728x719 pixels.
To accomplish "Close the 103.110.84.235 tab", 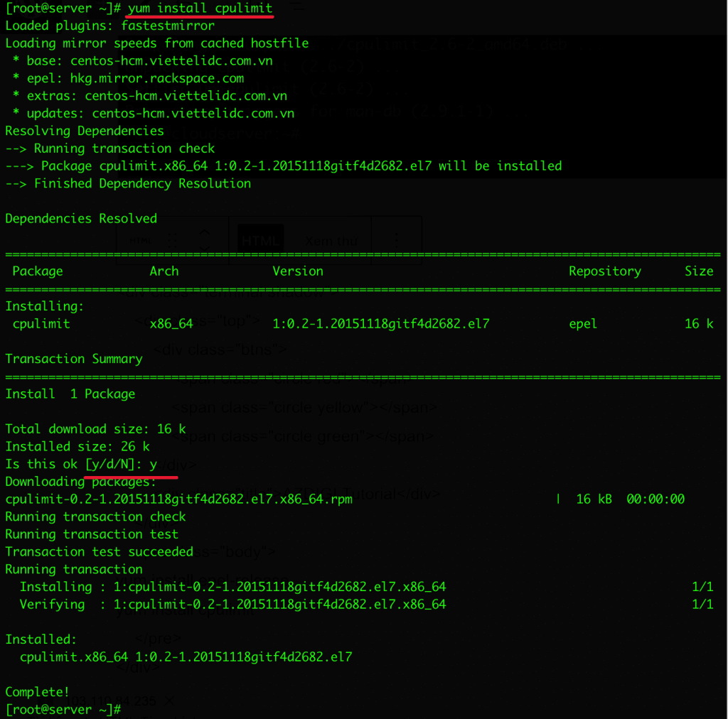I will click(x=168, y=701).
